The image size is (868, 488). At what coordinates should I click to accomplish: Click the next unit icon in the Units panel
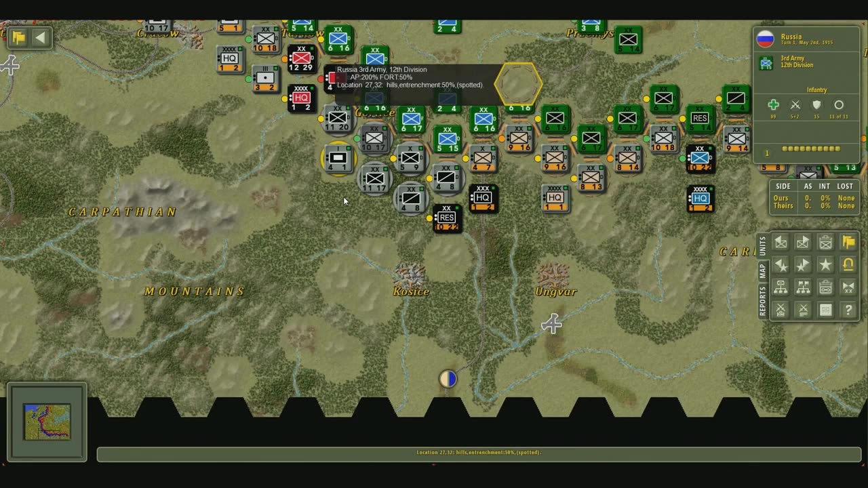(803, 243)
